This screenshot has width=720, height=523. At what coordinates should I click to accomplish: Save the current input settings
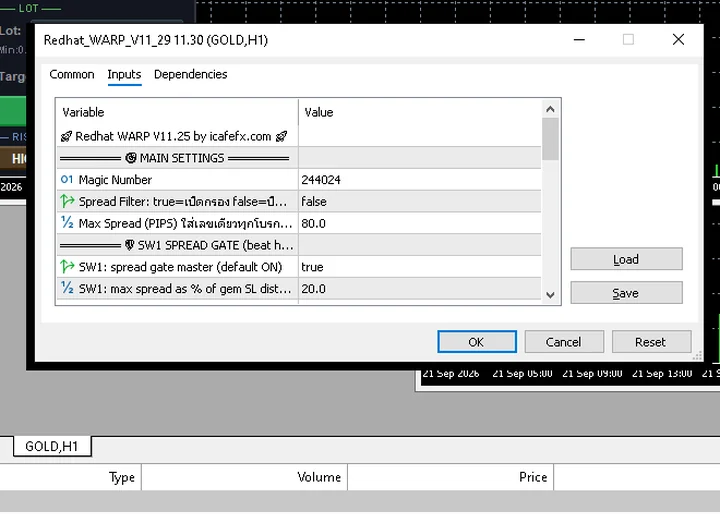(626, 293)
